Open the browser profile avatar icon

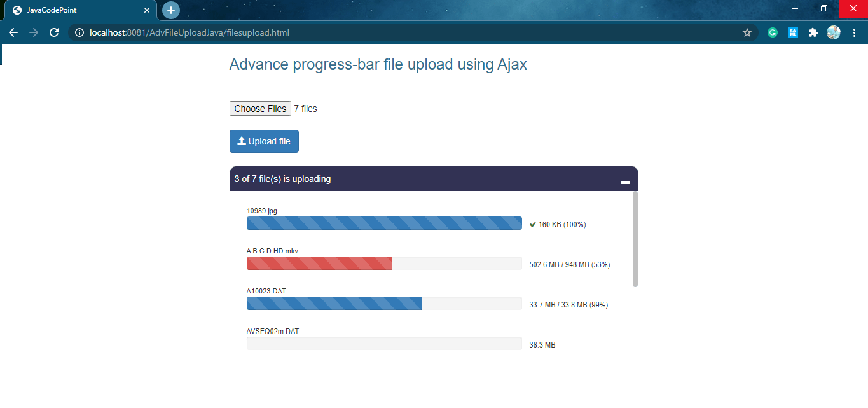pos(834,32)
